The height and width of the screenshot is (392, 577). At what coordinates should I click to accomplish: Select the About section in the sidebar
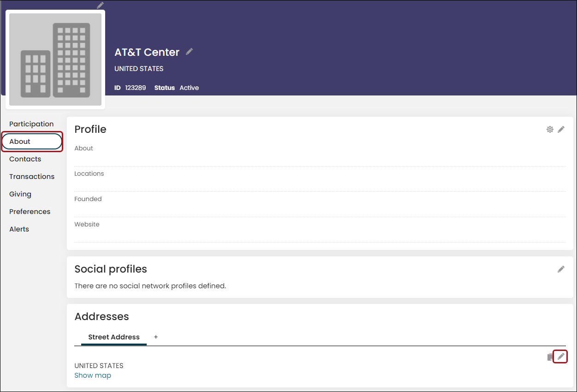click(x=32, y=142)
